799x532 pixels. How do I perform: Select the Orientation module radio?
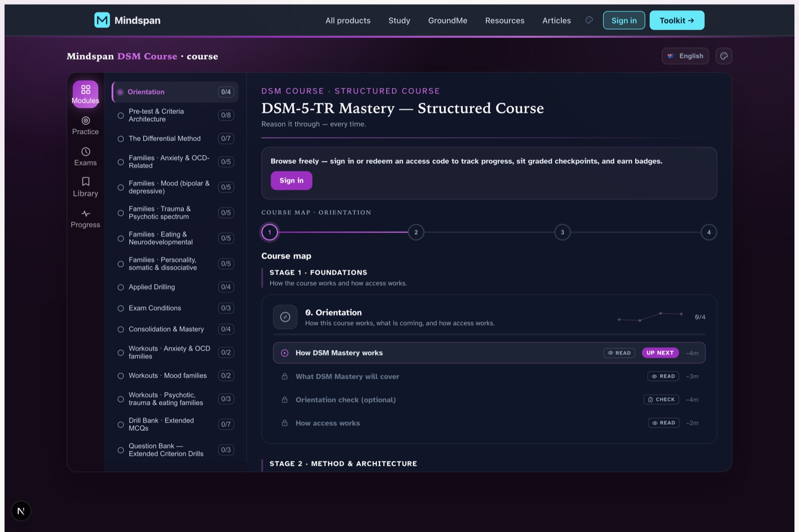pyautogui.click(x=120, y=92)
